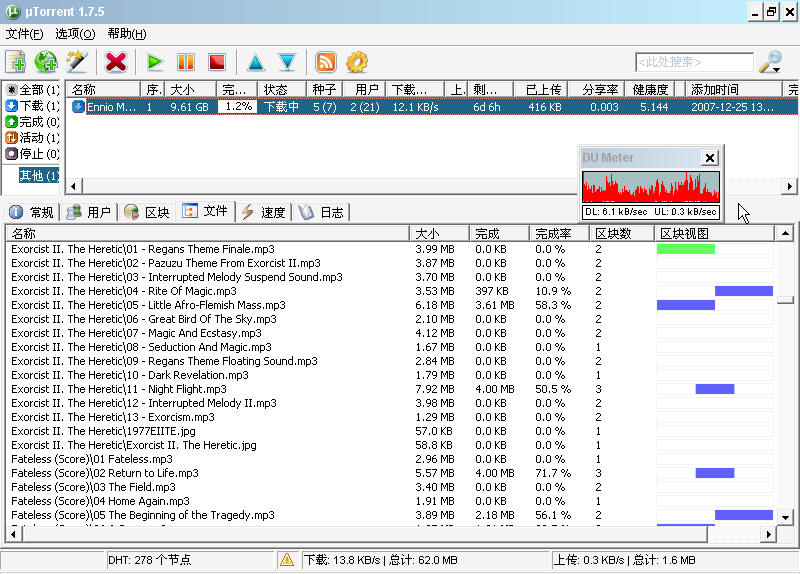Open the 选项(O) menu
Image resolution: width=800 pixels, height=574 pixels.
tap(75, 34)
